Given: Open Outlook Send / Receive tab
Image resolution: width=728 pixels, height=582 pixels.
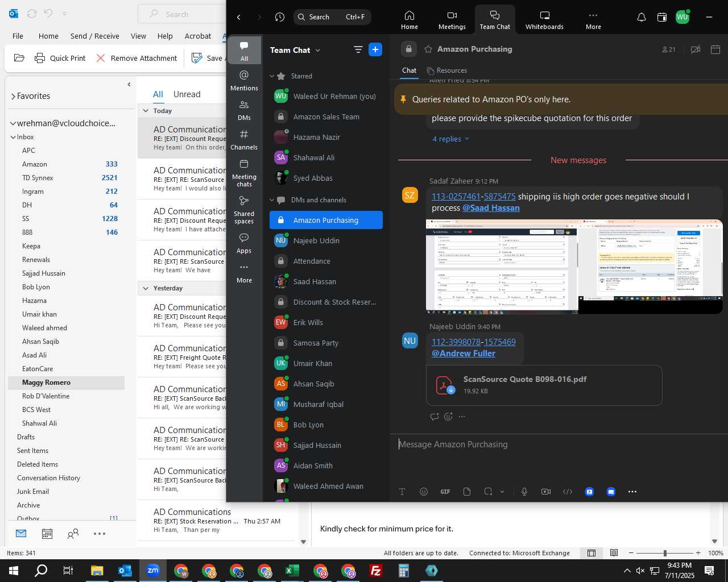Looking at the screenshot, I should pyautogui.click(x=94, y=36).
